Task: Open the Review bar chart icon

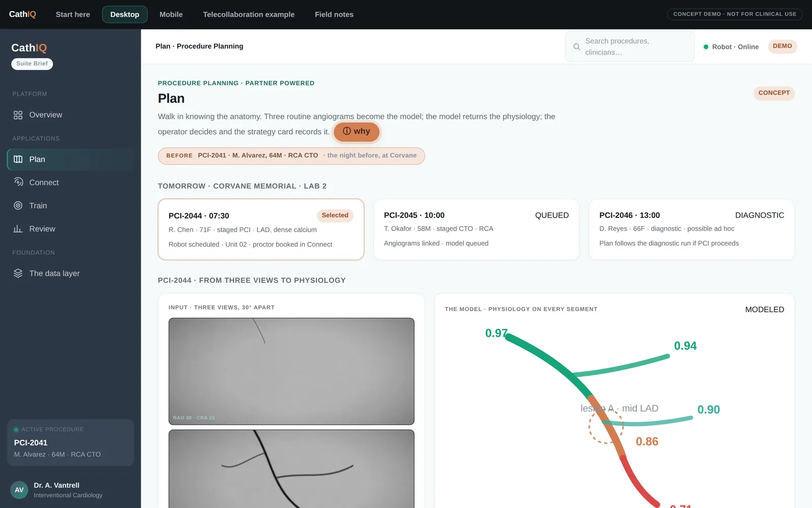Action: tap(18, 229)
